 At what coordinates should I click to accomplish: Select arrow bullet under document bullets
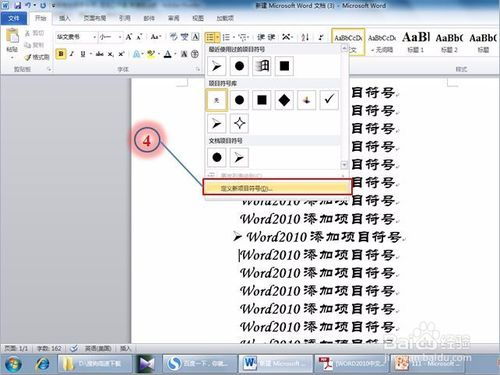[239, 157]
